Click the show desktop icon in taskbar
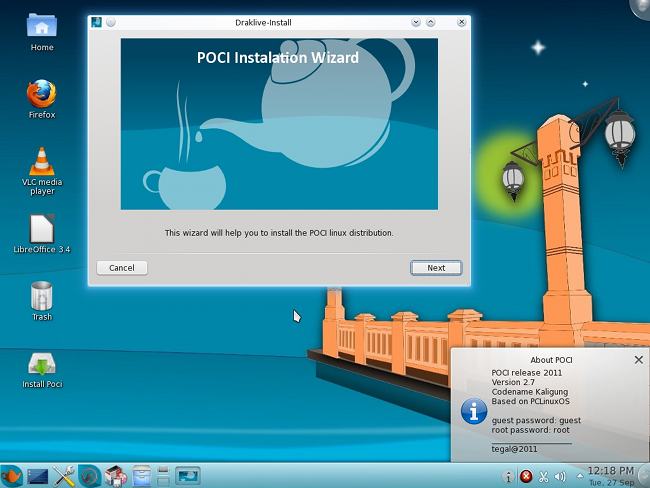 (x=38, y=476)
